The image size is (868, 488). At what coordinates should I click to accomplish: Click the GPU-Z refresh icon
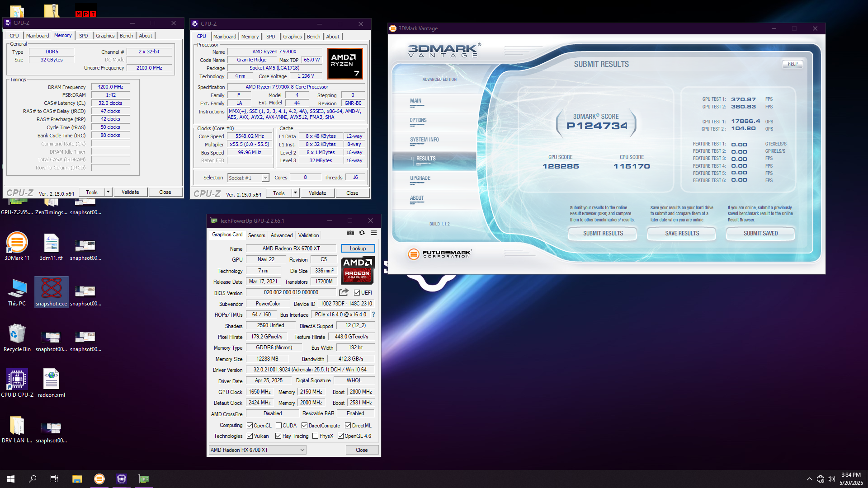(362, 233)
